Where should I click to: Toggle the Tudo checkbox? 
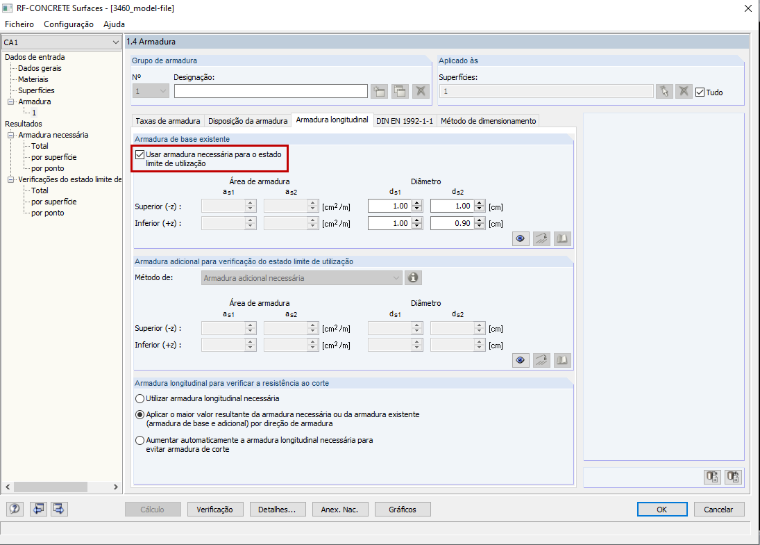pos(699,92)
